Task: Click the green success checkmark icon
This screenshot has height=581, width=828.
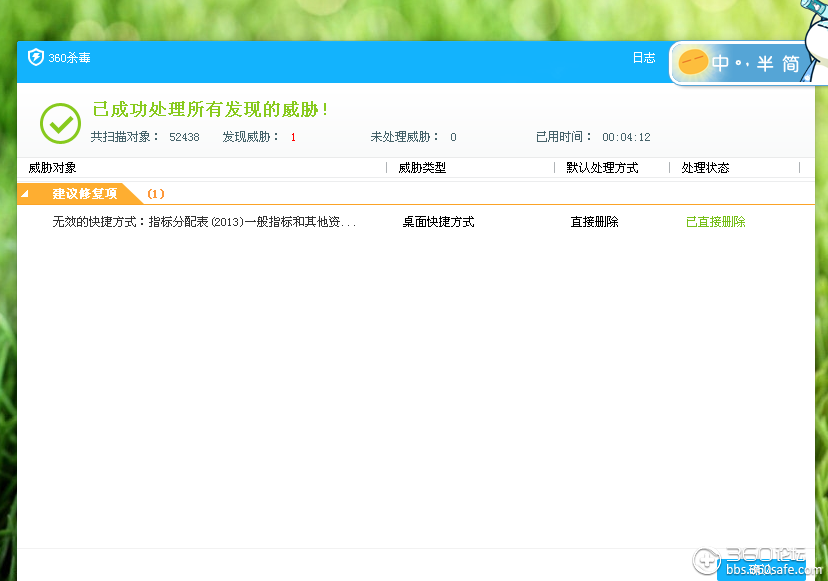Action: [x=60, y=122]
